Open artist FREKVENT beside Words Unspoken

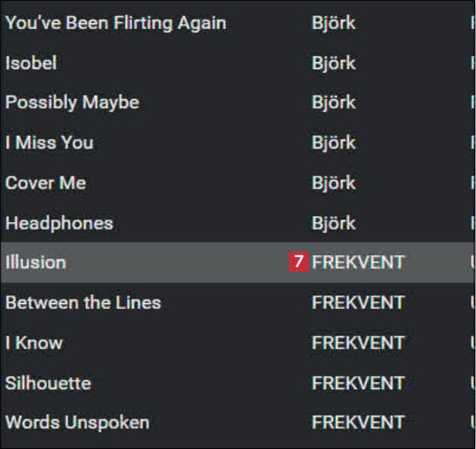358,423
